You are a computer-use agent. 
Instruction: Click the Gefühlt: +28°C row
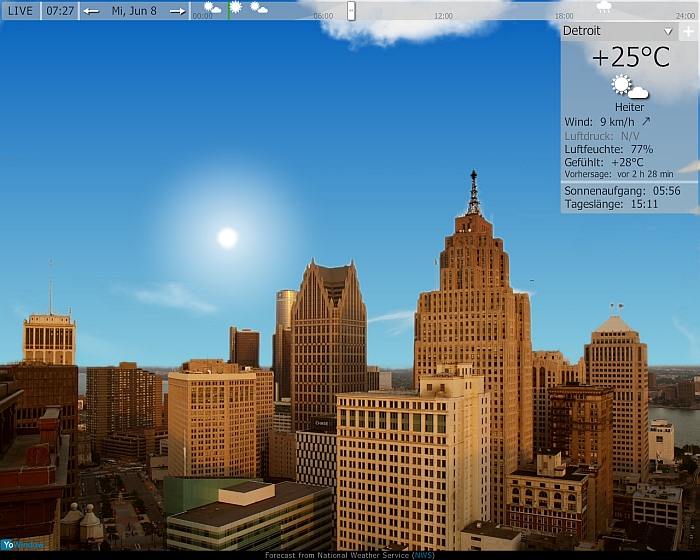pos(604,162)
